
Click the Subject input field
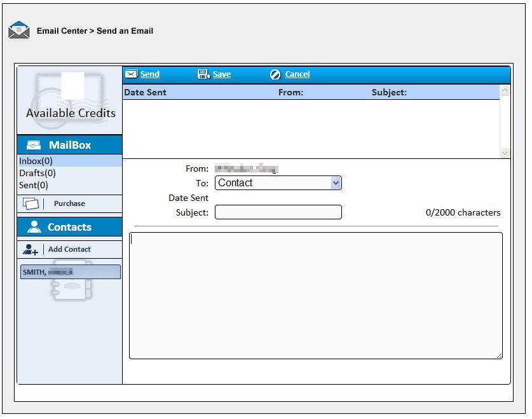[x=278, y=212]
